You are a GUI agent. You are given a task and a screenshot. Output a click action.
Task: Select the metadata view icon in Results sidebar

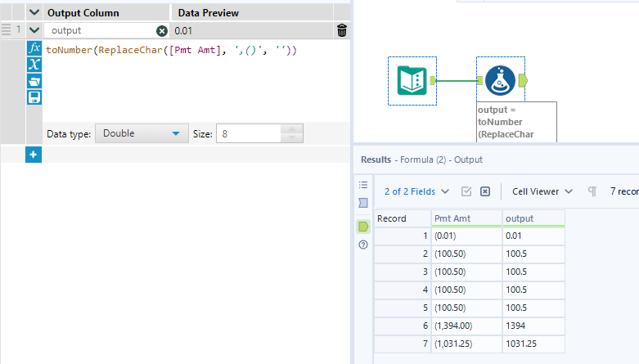click(363, 203)
